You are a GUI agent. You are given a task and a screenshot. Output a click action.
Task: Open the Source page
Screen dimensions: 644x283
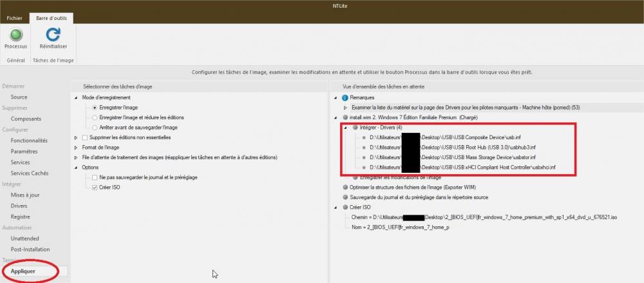19,97
